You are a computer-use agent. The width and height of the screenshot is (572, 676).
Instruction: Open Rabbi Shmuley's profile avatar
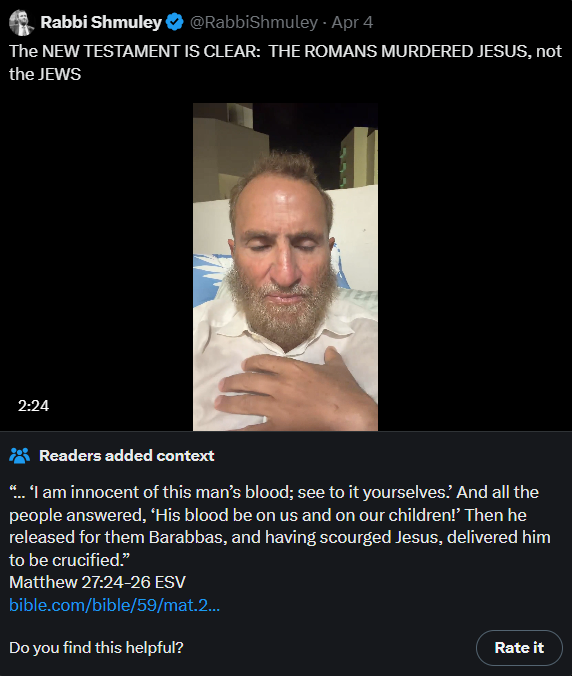[21, 22]
